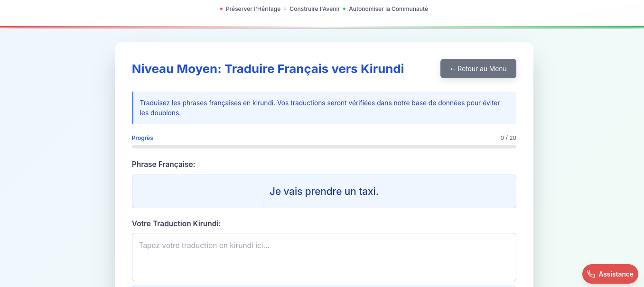The image size is (644, 287).
Task: Click inside the Kirundi translation text area
Action: coord(324,256)
